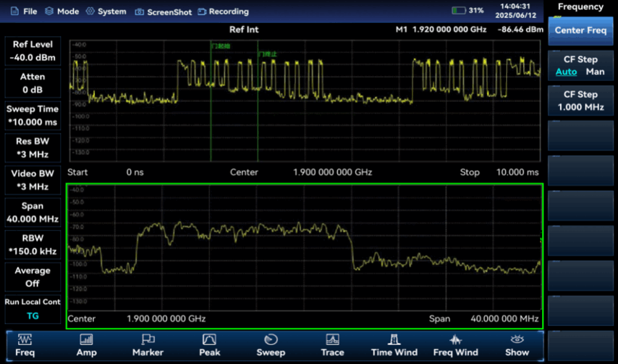Open the Sweep settings icon
Image resolution: width=618 pixels, height=364 pixels.
click(271, 339)
